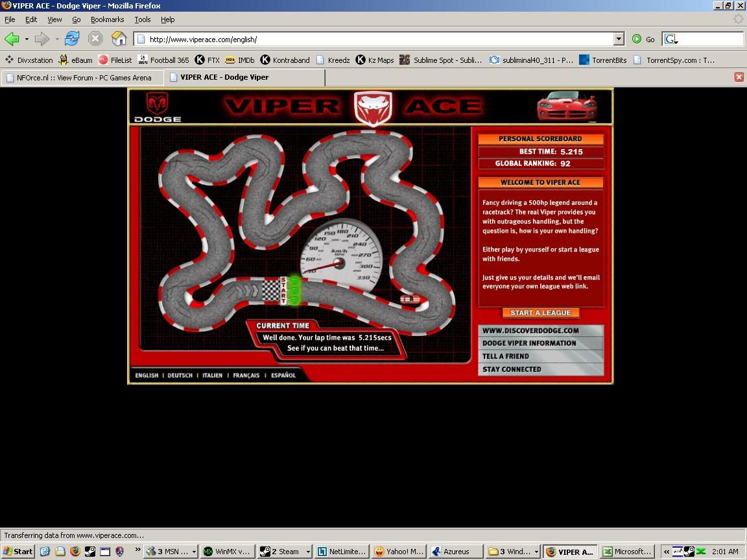The height and width of the screenshot is (560, 747).
Task: Launch Firefox from the quick launch bar
Action: pos(75,552)
